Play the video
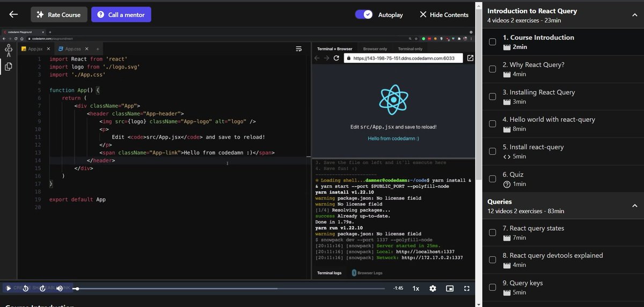644x307 pixels. click(x=8, y=288)
